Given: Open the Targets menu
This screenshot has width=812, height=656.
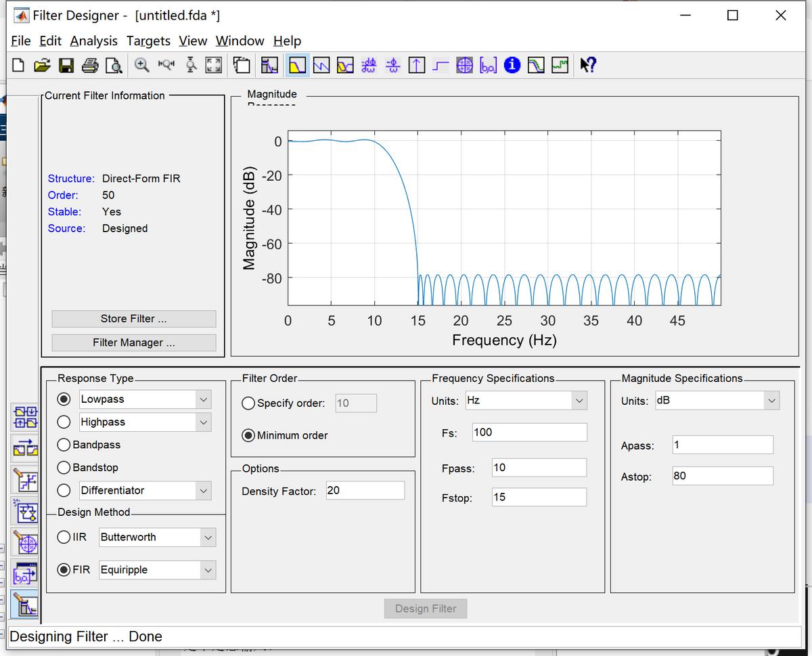Looking at the screenshot, I should coord(148,41).
